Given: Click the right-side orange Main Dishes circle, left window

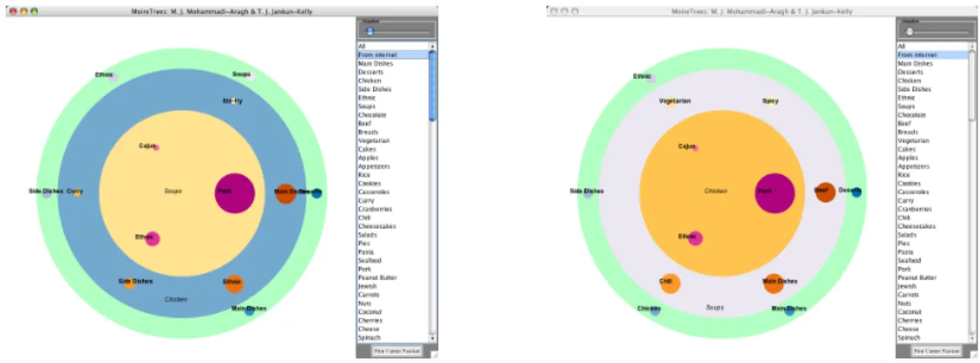Looking at the screenshot, I should [285, 193].
